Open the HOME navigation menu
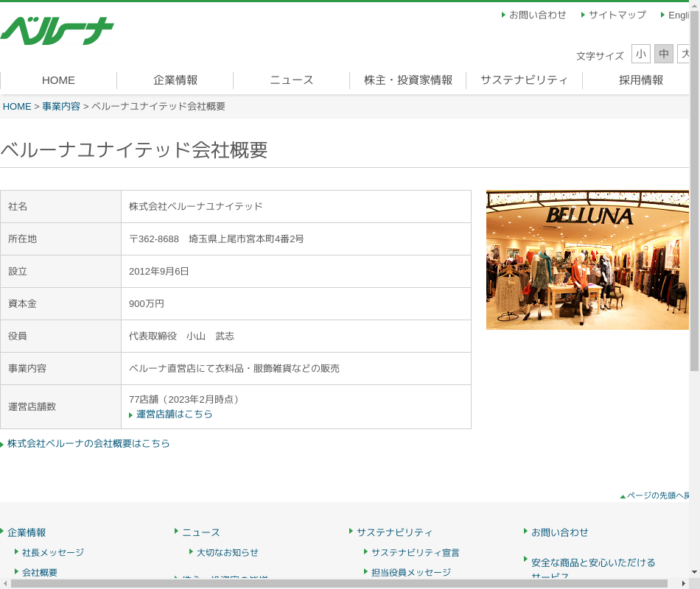Viewport: 700px width, 589px height. 58,80
